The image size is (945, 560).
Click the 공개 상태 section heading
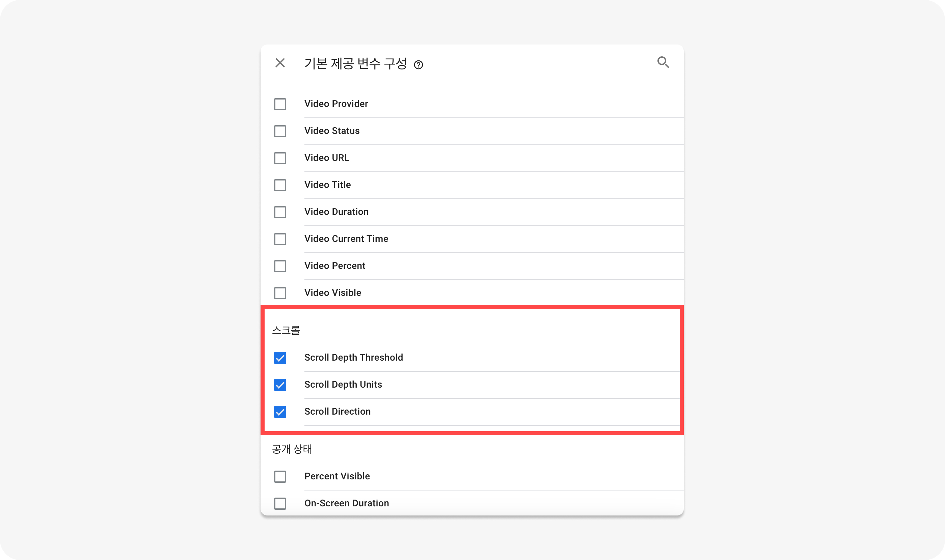point(292,449)
